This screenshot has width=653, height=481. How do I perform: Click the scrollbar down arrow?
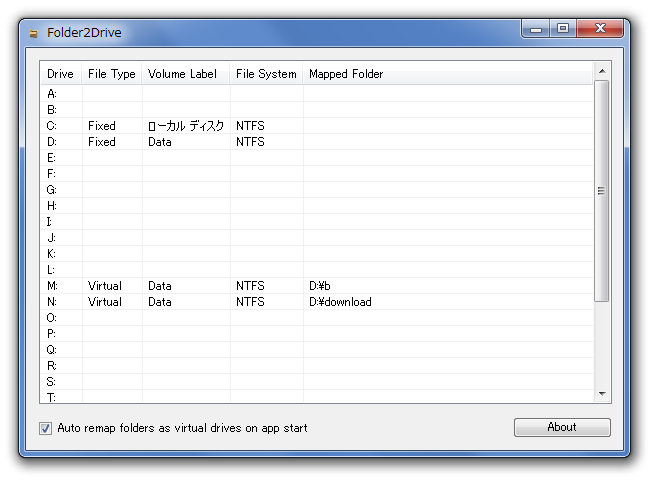click(x=602, y=394)
